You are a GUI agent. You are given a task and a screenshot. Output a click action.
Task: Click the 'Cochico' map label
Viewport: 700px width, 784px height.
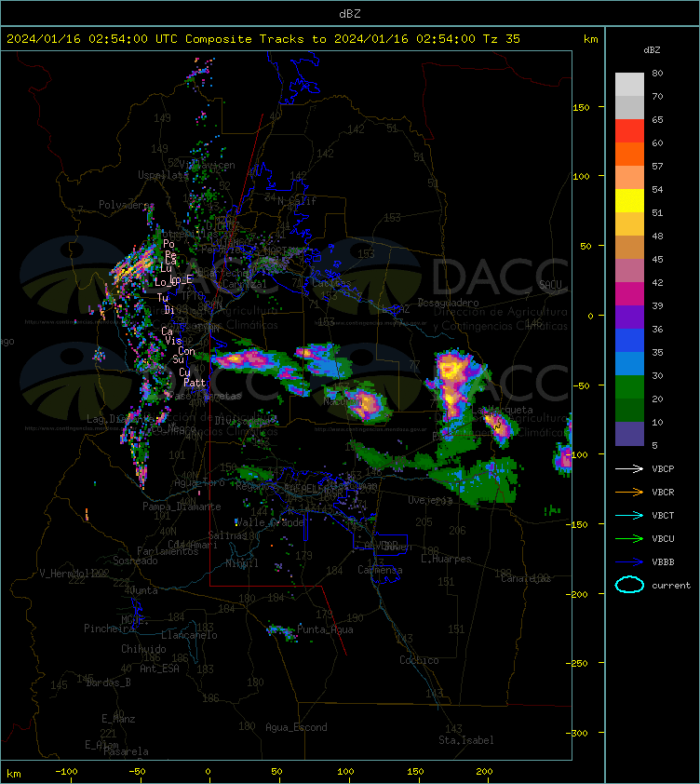pos(419,660)
